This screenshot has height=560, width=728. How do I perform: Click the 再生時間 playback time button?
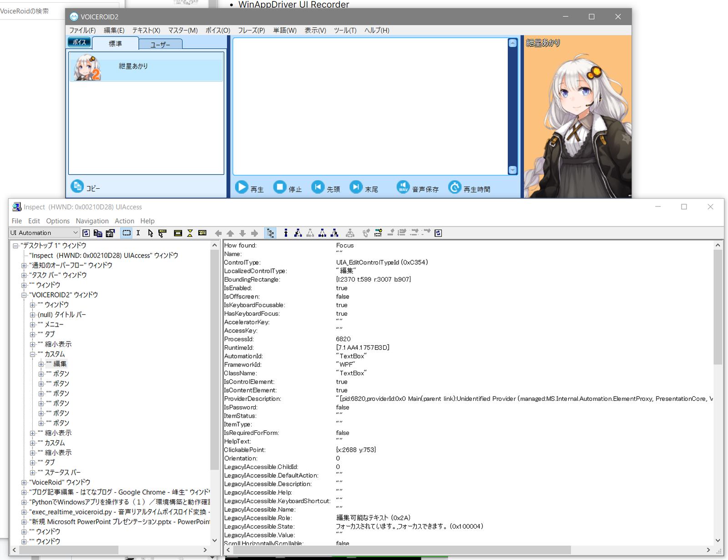tap(470, 187)
